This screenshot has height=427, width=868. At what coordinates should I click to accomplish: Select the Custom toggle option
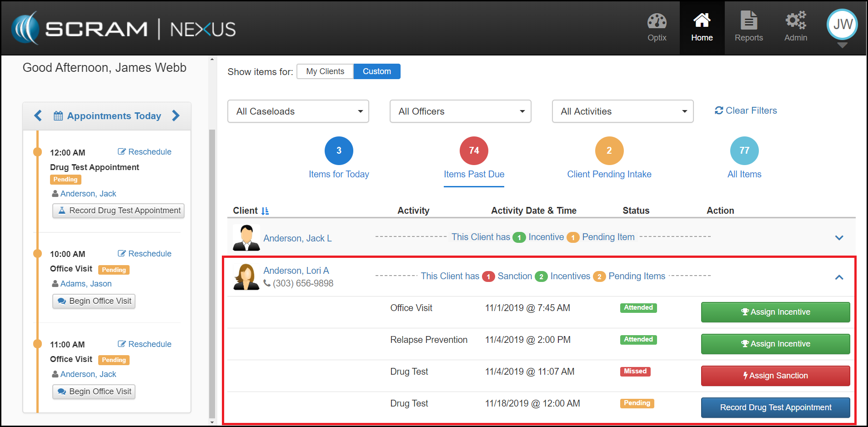click(376, 71)
